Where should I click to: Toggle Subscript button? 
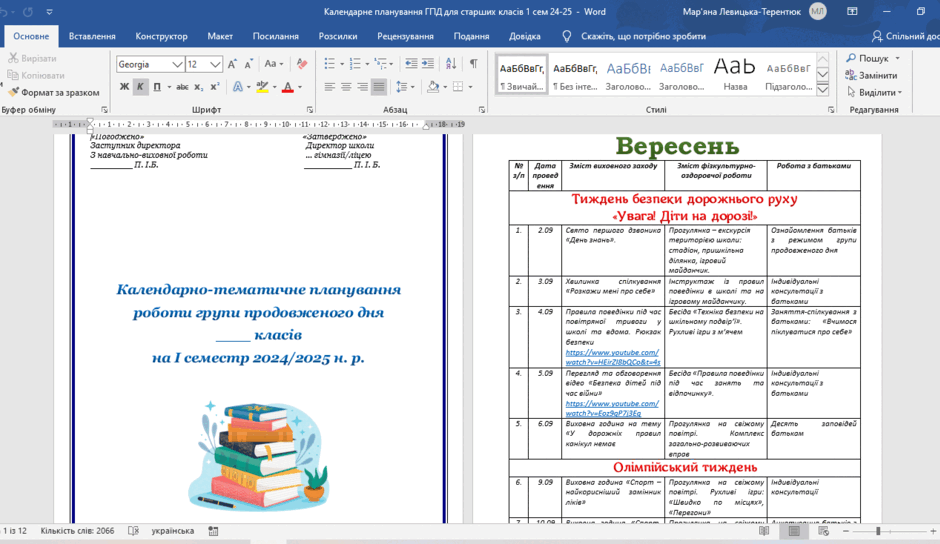198,87
